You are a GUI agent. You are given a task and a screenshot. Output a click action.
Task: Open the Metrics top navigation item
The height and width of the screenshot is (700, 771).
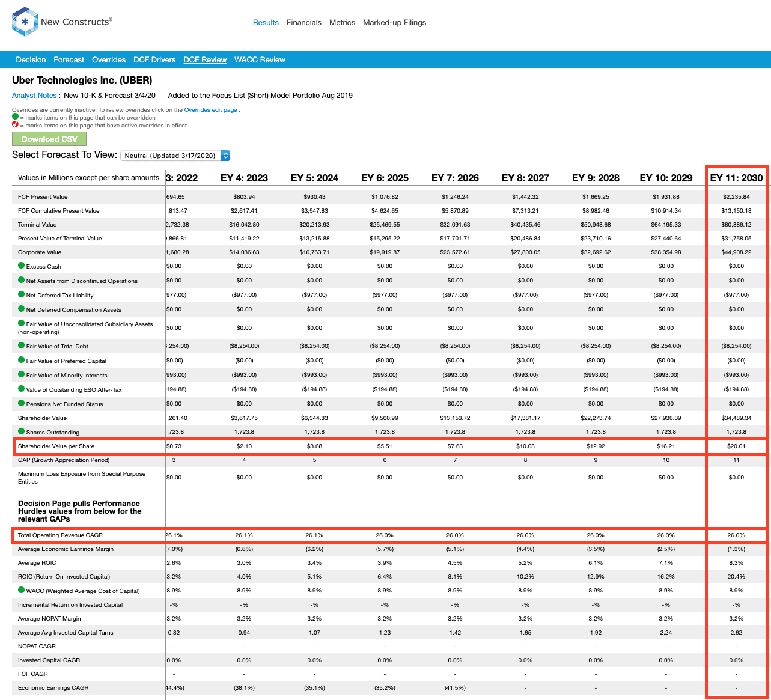point(342,23)
